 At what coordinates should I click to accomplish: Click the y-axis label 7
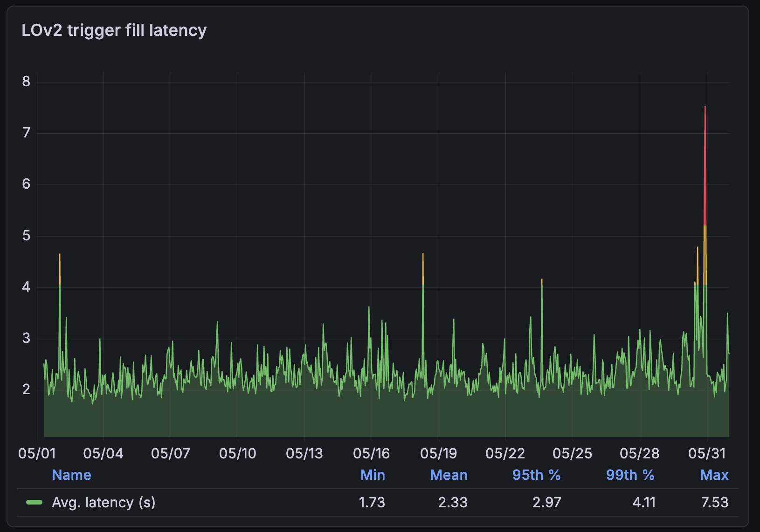coord(26,133)
